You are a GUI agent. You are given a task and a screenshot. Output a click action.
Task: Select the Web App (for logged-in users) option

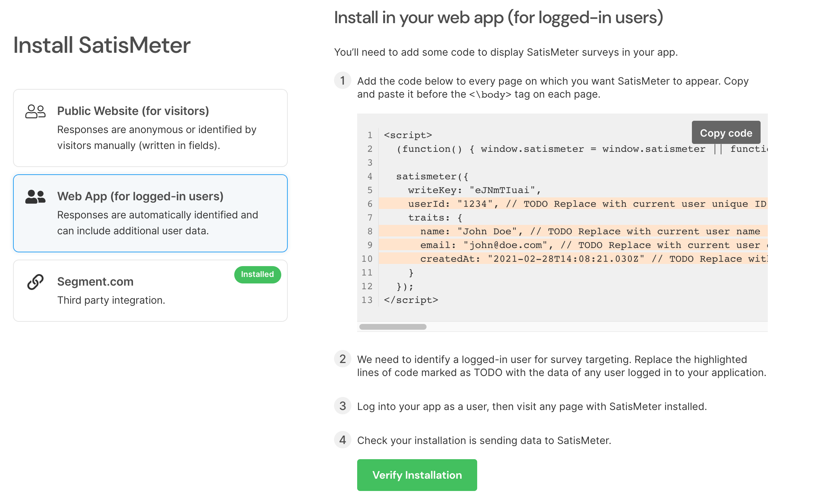pos(150,213)
